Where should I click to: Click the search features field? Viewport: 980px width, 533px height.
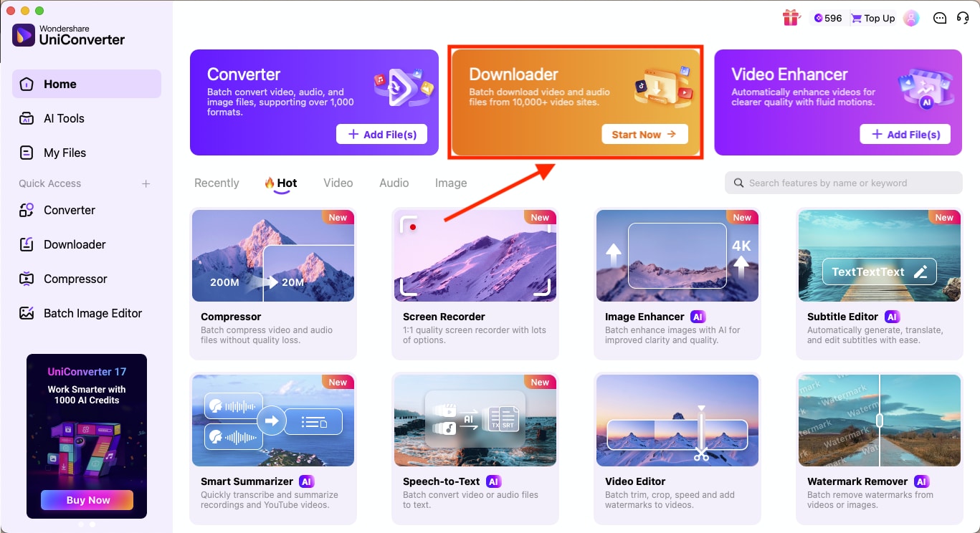pos(843,183)
